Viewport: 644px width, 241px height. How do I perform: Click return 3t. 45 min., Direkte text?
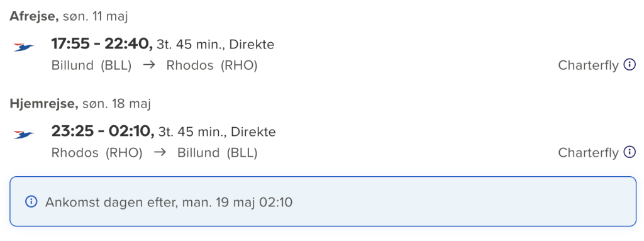tap(217, 132)
